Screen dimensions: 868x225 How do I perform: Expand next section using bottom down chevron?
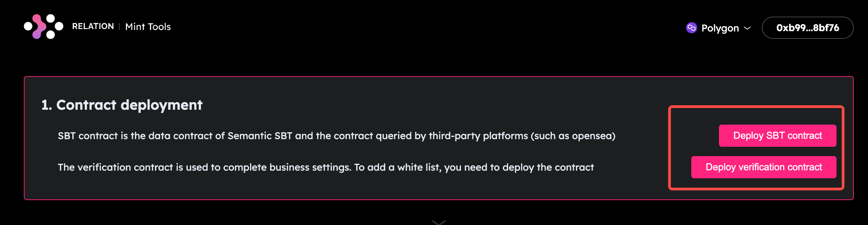click(439, 222)
